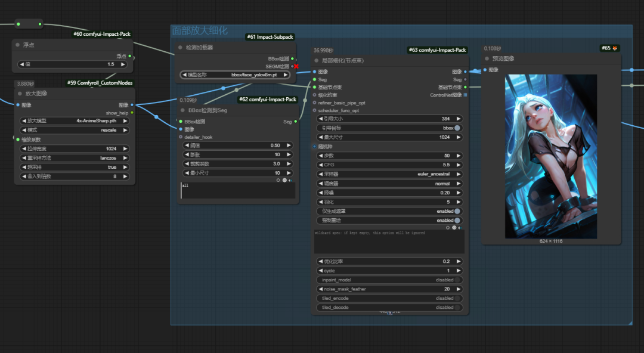Collapse the 预览图像 node via its title dot
Screen dimensions: 644x353
487,59
